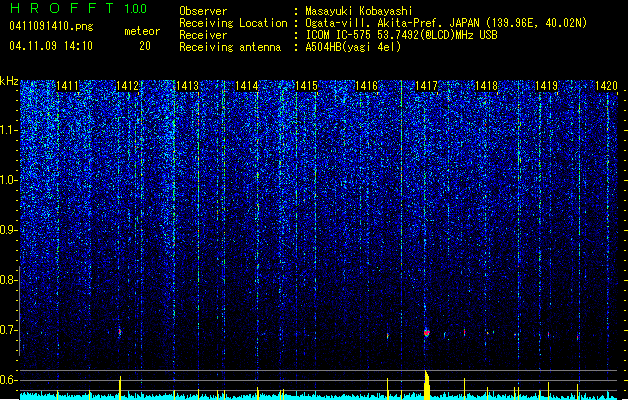Click the 'Observer' field label
Viewport: 629px width, 400px height.
click(x=203, y=11)
